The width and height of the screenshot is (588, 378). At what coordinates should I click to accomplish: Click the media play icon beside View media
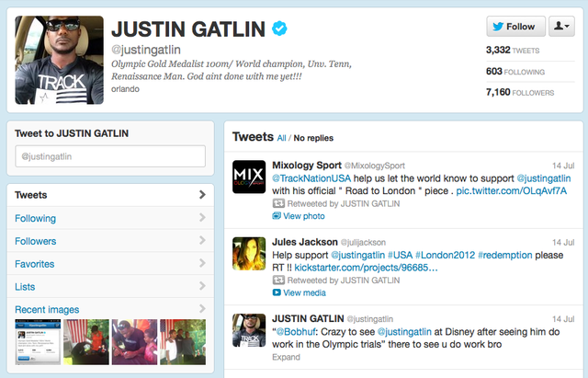click(277, 292)
